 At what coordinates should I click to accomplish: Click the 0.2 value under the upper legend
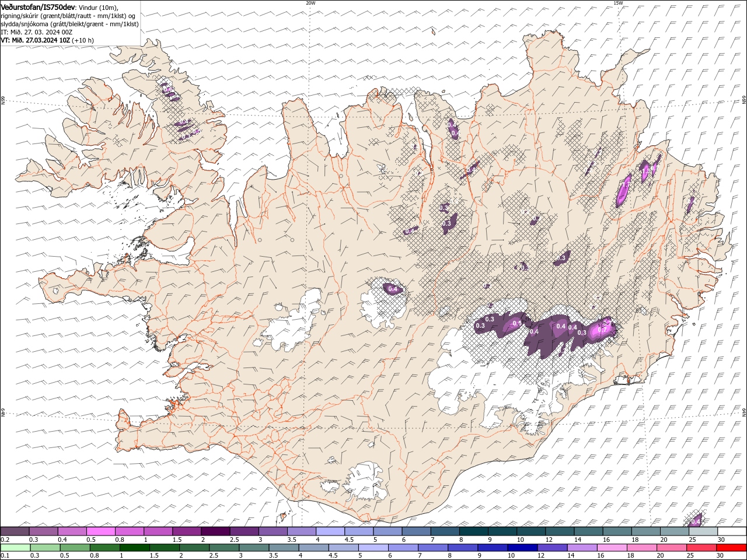pos(4,540)
